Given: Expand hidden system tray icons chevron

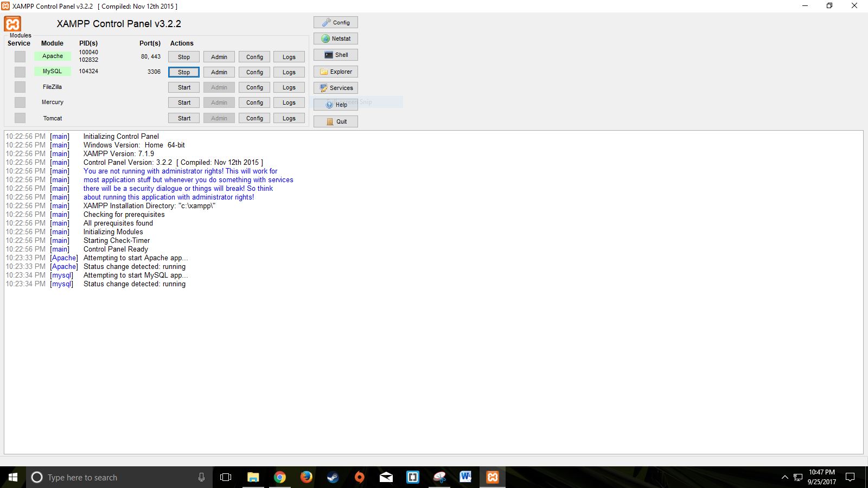Looking at the screenshot, I should 784,477.
